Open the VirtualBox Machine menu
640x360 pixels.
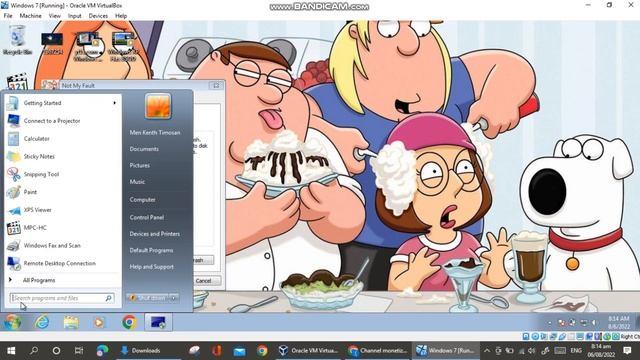(x=31, y=16)
